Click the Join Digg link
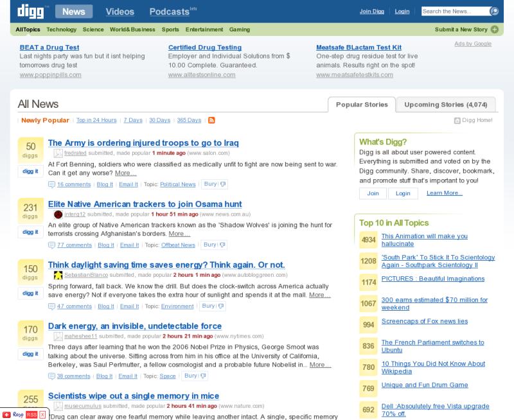 372,12
